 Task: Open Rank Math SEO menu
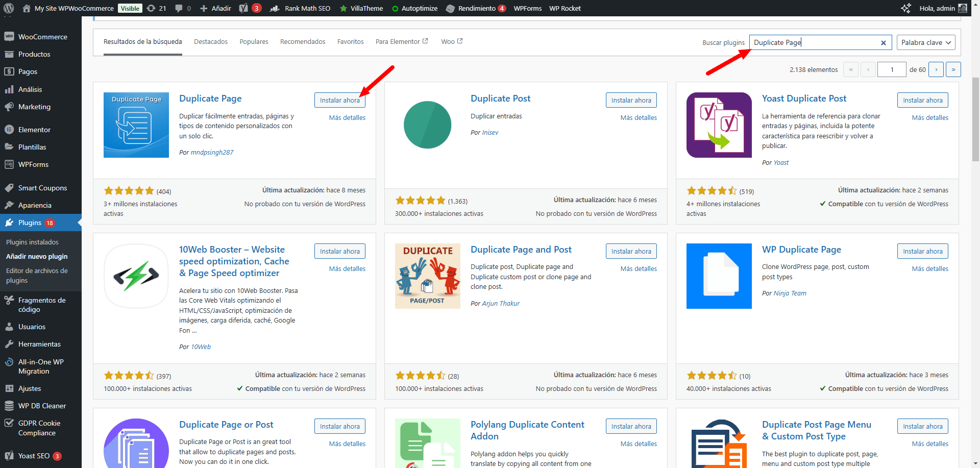(x=300, y=8)
